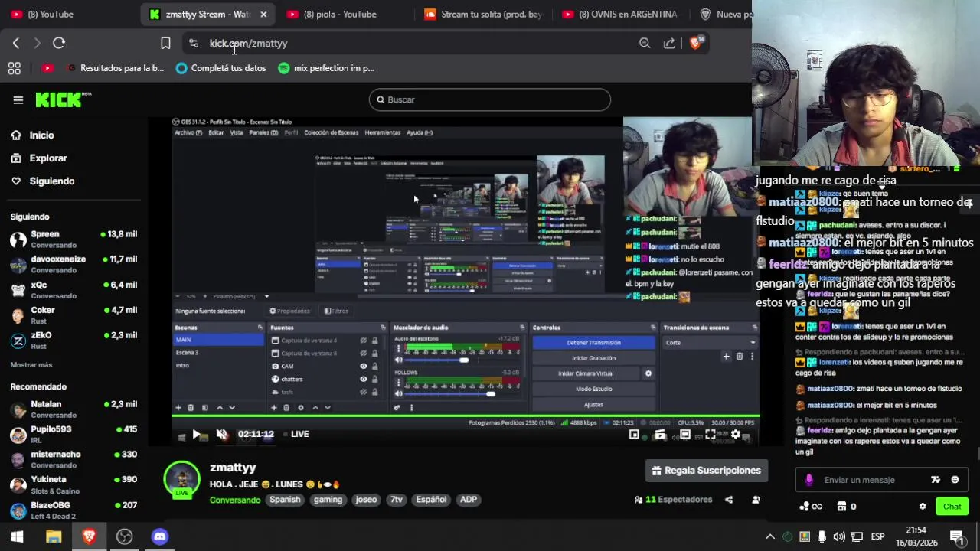
Task: Open Coker channel in the sidebar
Action: click(73, 315)
